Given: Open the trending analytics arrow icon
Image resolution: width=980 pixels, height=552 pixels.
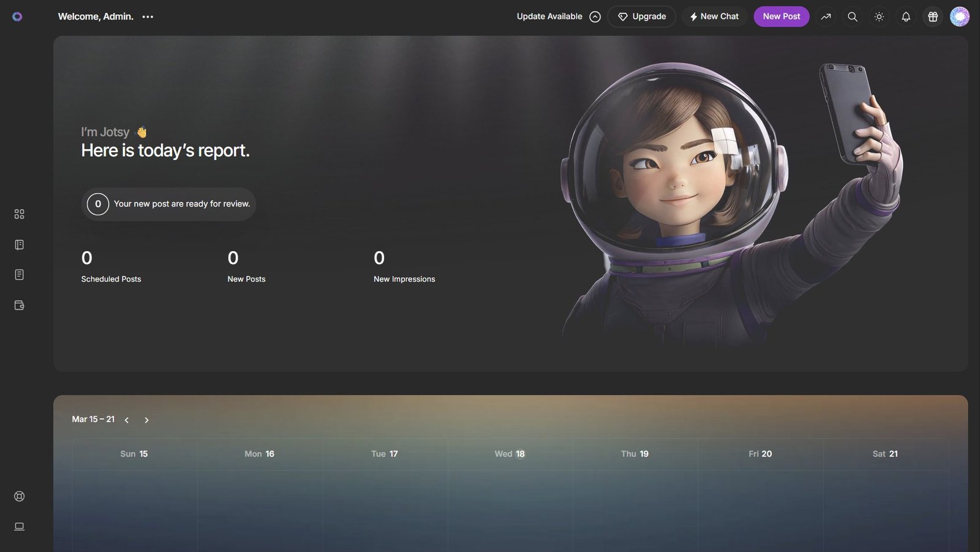Looking at the screenshot, I should coord(826,17).
